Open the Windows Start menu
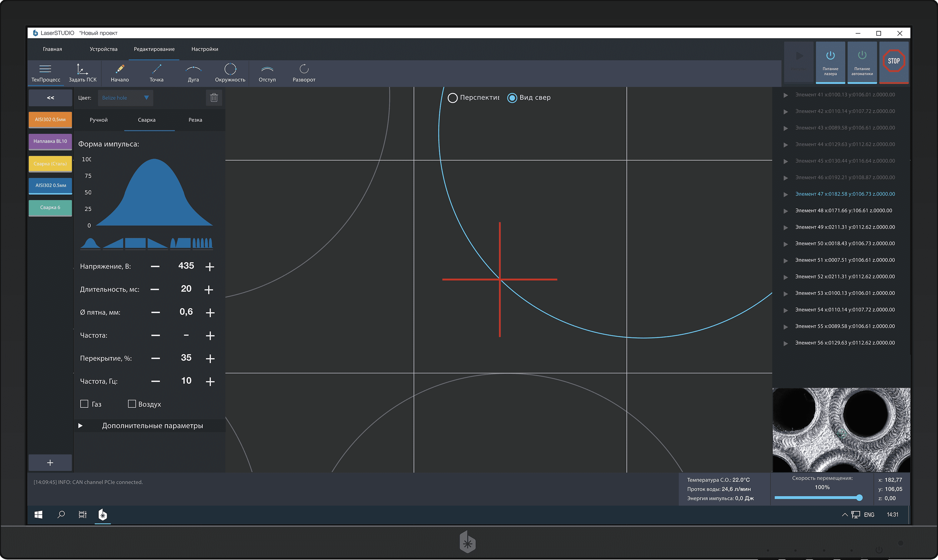The width and height of the screenshot is (938, 560). pos(38,515)
